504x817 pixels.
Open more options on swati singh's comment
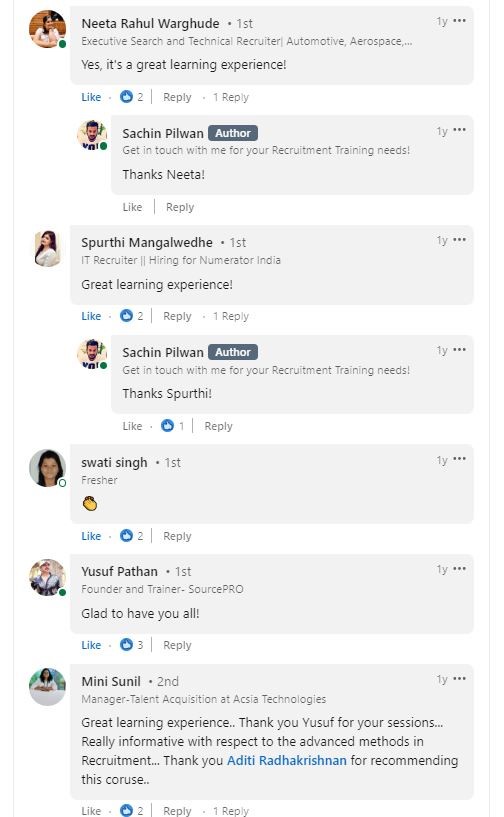click(459, 459)
